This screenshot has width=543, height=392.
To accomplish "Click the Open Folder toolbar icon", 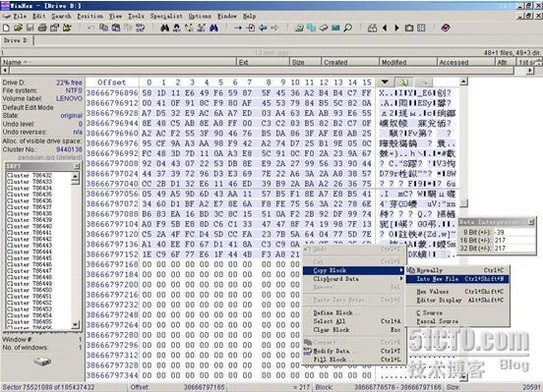I will [x=67, y=28].
